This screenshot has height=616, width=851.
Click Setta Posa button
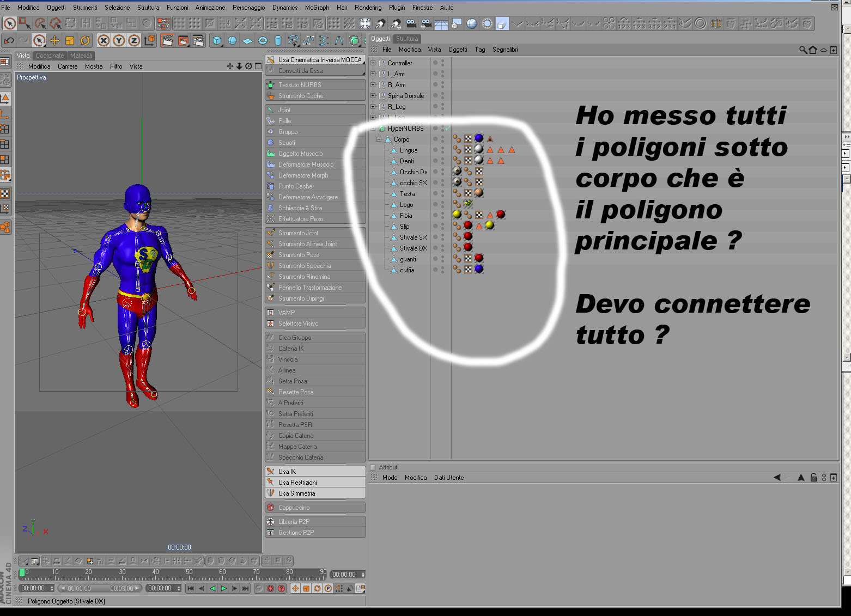click(315, 381)
